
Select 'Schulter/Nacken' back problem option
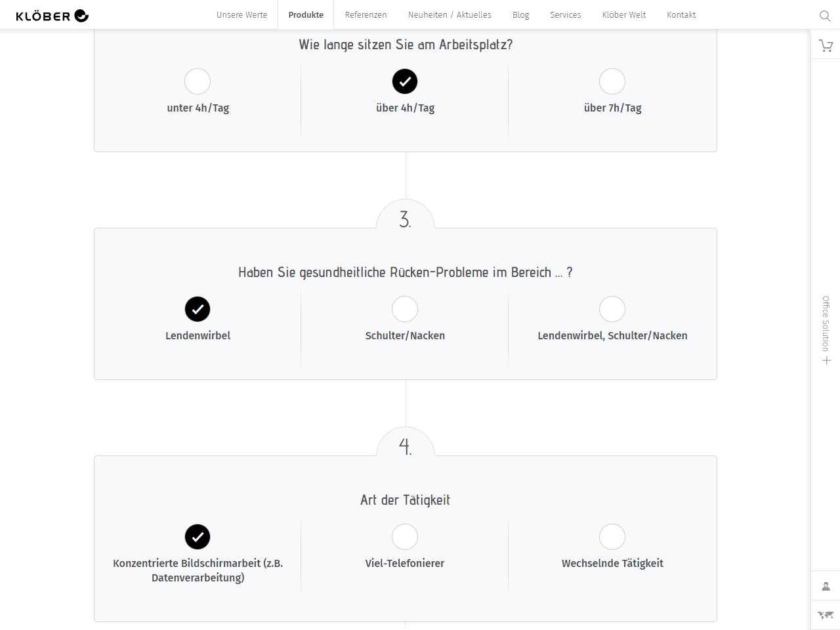click(x=405, y=309)
